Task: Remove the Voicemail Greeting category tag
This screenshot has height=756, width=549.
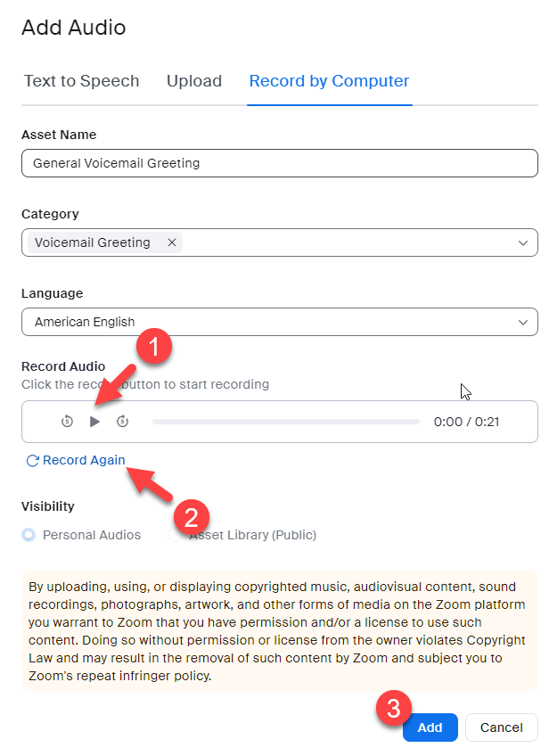Action: pos(172,242)
